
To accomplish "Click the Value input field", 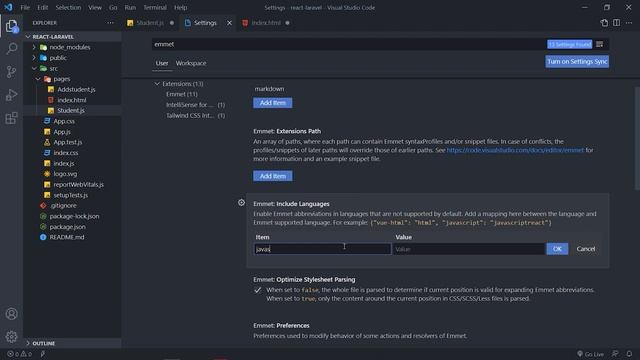I will pos(469,249).
